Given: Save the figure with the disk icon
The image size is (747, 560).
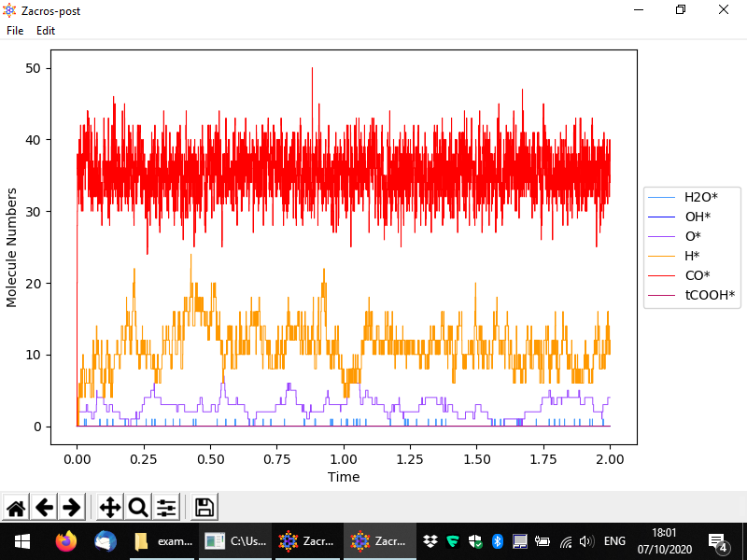Looking at the screenshot, I should coord(204,508).
